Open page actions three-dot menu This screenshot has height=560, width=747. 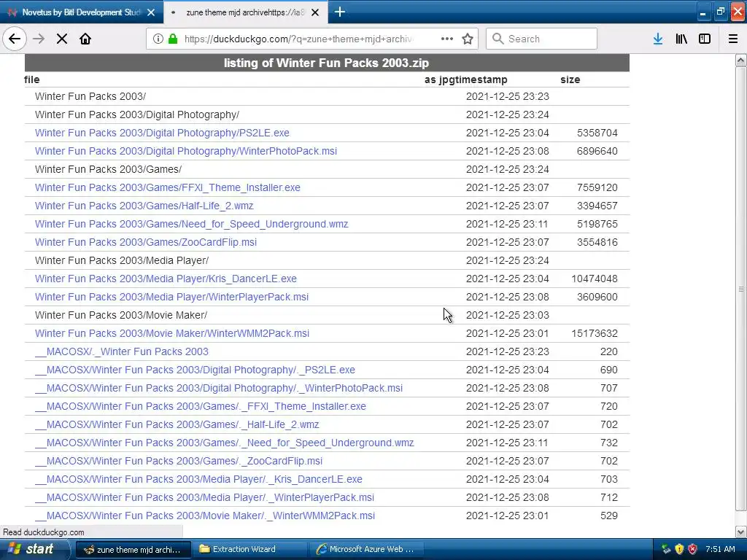pyautogui.click(x=447, y=39)
